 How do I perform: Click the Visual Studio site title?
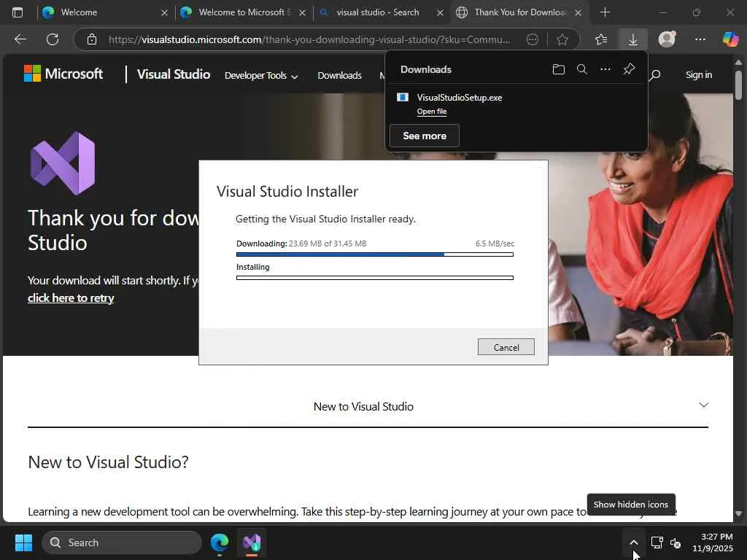[174, 74]
